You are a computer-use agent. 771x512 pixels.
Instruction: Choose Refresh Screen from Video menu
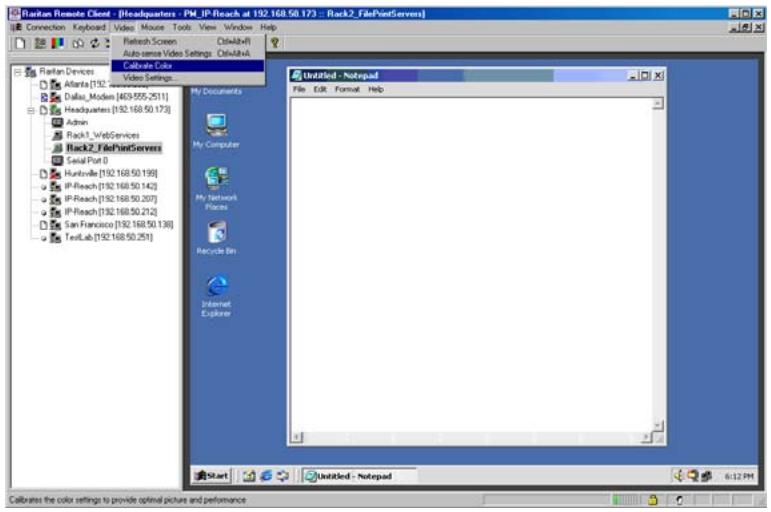(188, 42)
